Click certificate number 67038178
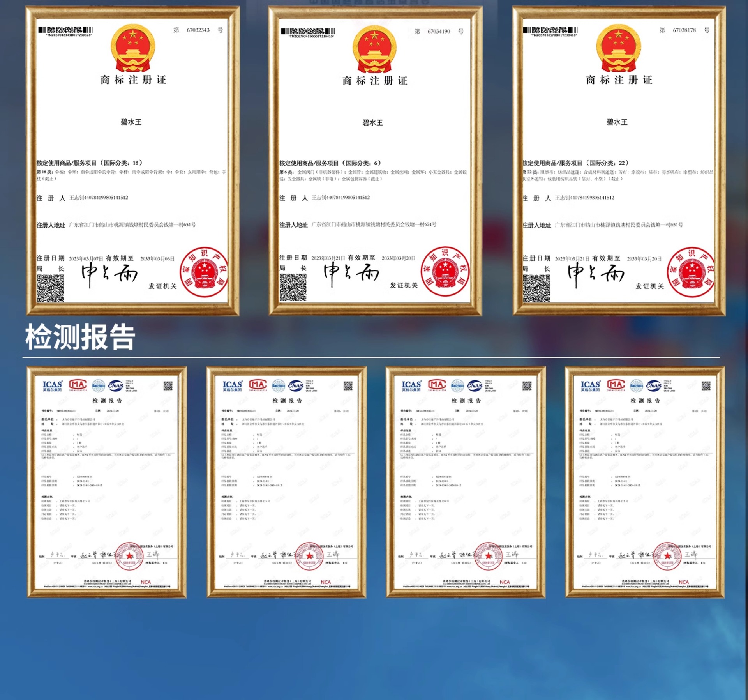This screenshot has width=748, height=700. point(684,30)
